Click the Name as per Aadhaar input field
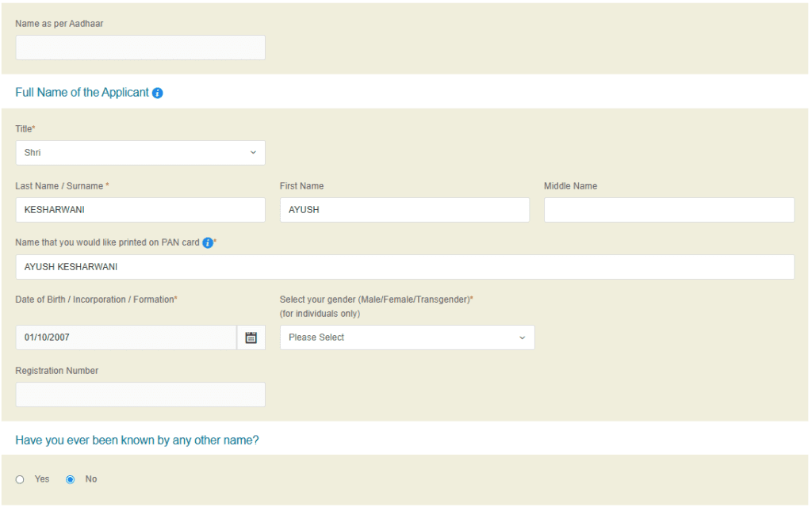The image size is (812, 511). pyautogui.click(x=140, y=47)
